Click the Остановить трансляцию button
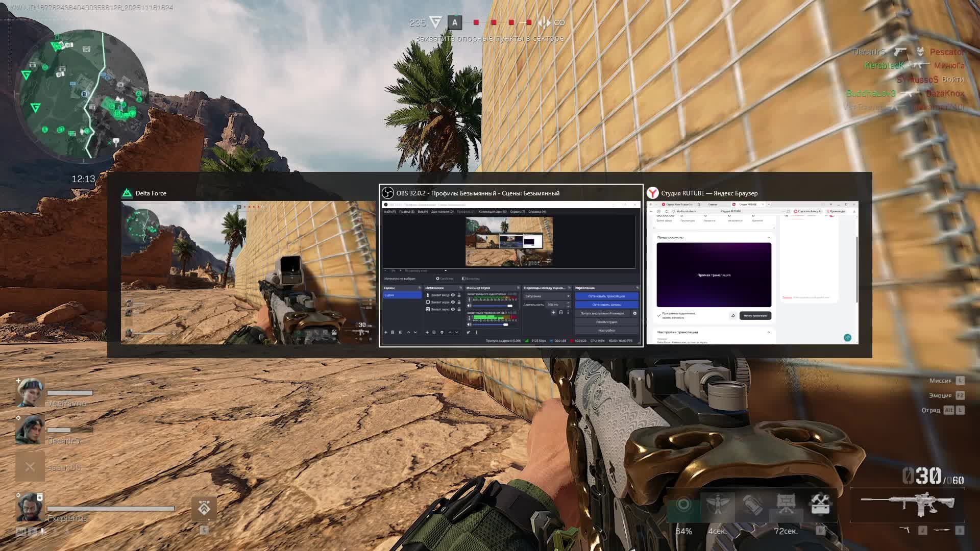 click(x=606, y=296)
